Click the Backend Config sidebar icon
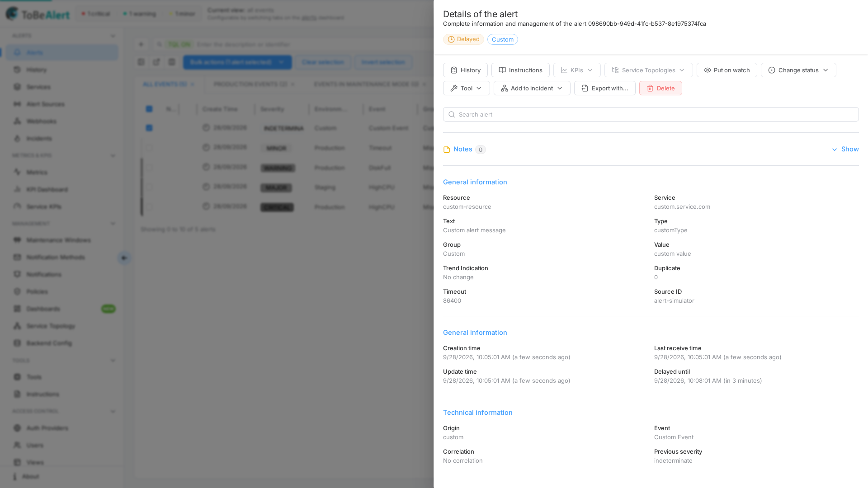 [x=17, y=343]
